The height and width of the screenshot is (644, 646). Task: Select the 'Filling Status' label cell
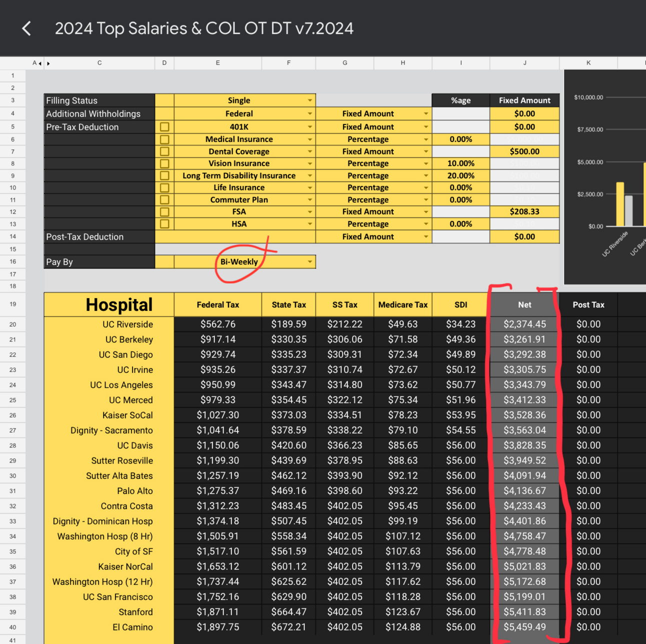(x=99, y=100)
